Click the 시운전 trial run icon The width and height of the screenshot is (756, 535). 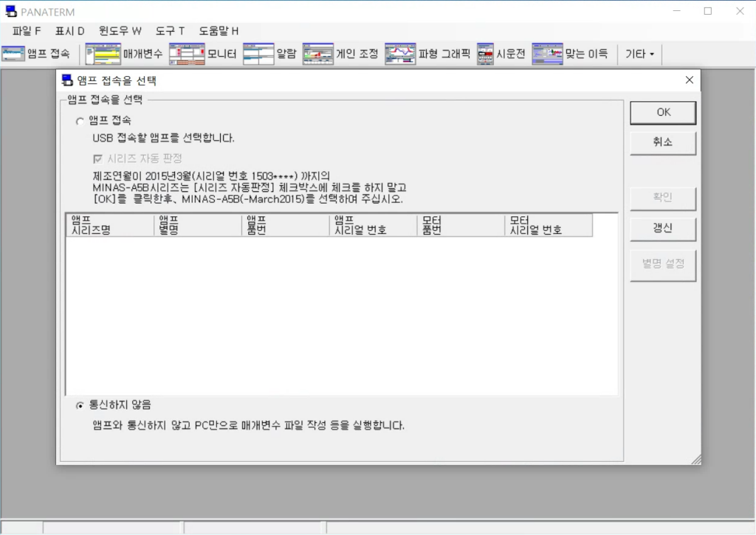click(485, 54)
